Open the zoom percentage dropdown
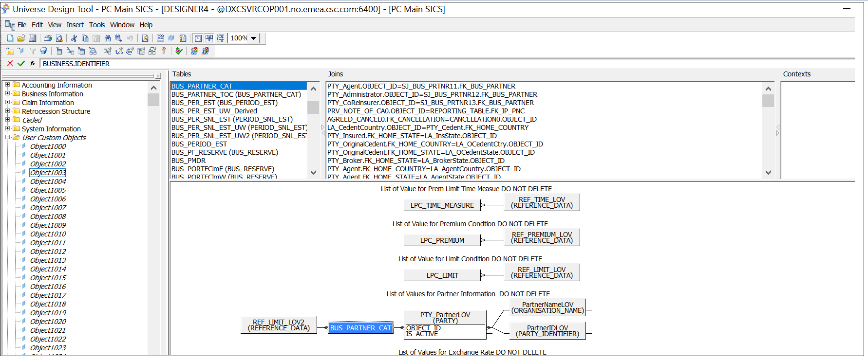 [x=254, y=38]
